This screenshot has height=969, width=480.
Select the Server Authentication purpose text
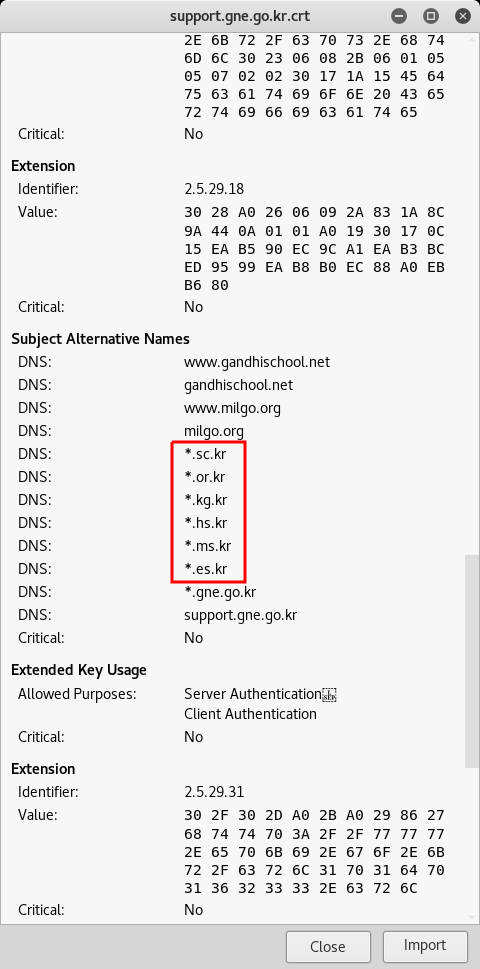(253, 694)
